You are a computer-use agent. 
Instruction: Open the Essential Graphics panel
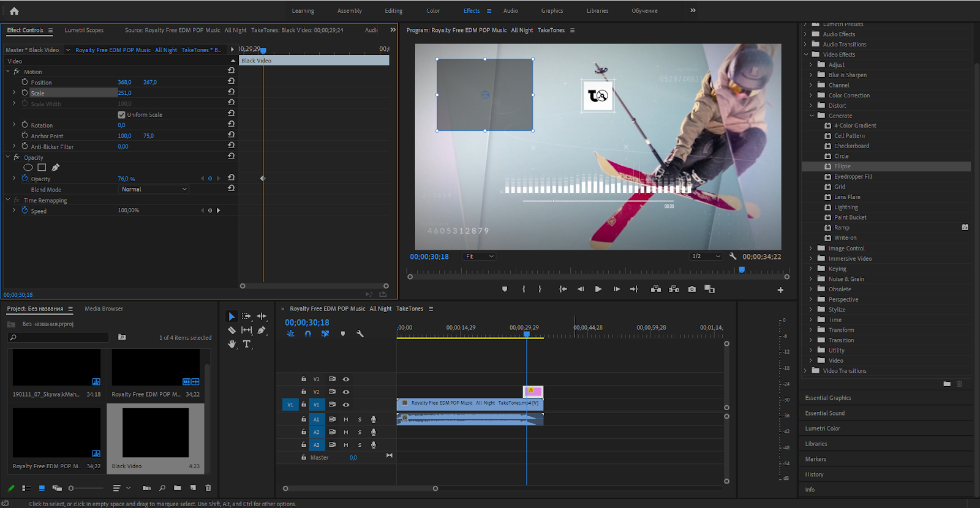[828, 398]
